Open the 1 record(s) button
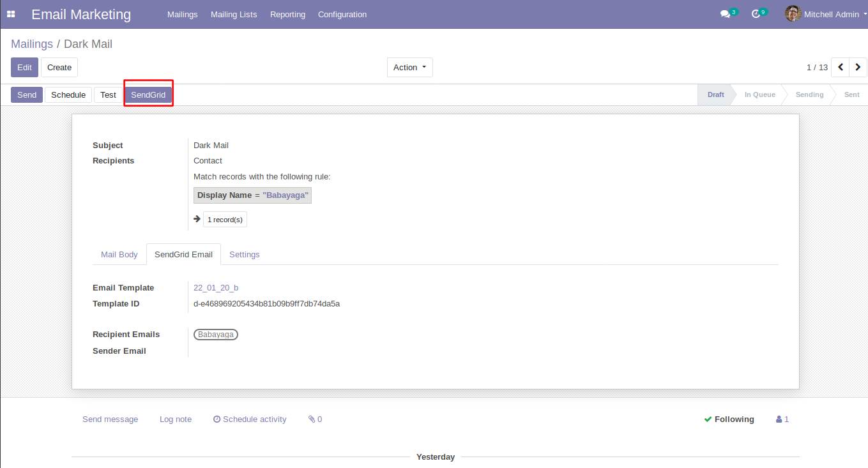This screenshot has height=468, width=868. pos(225,220)
